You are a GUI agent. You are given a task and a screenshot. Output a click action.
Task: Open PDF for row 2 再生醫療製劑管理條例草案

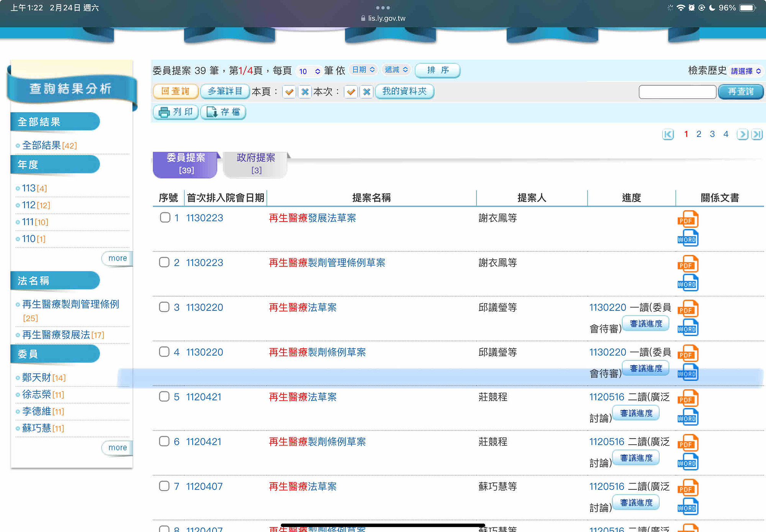tap(688, 264)
